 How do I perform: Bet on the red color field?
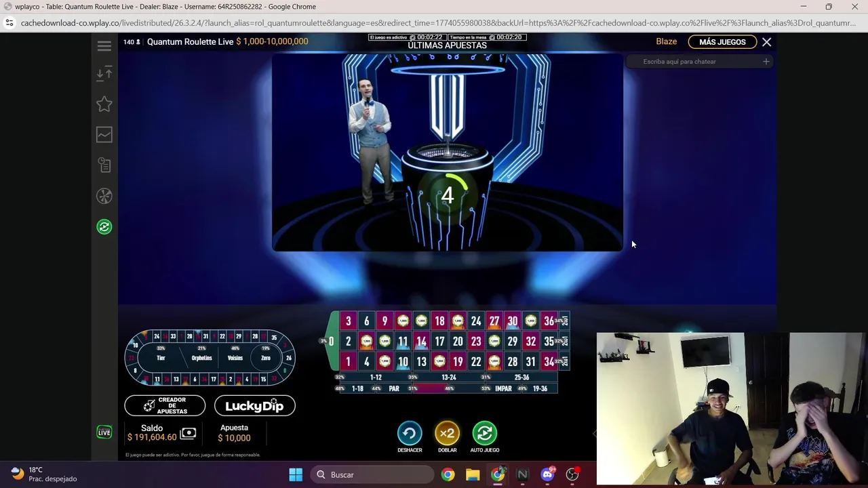[430, 389]
